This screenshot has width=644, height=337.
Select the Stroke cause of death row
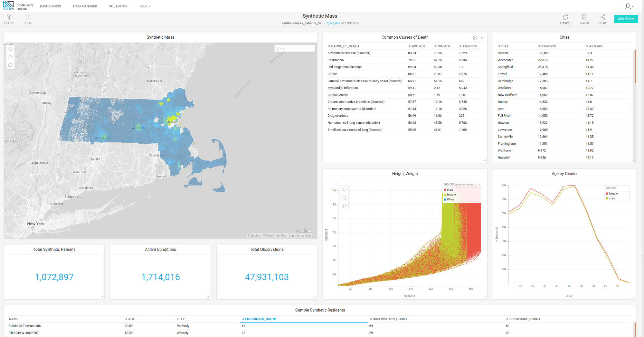click(x=405, y=74)
